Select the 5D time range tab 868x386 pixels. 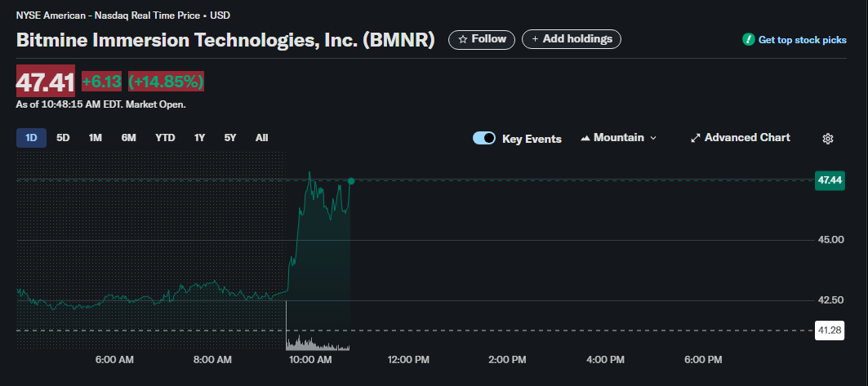tap(63, 138)
